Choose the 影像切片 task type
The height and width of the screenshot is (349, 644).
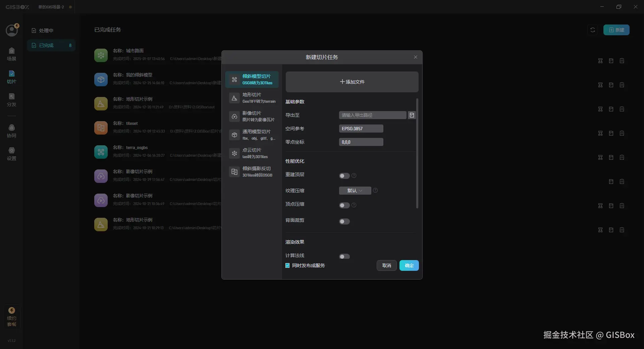click(x=252, y=116)
